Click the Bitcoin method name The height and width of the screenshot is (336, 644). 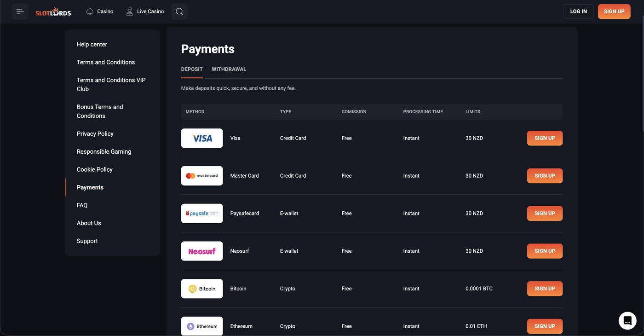(238, 289)
